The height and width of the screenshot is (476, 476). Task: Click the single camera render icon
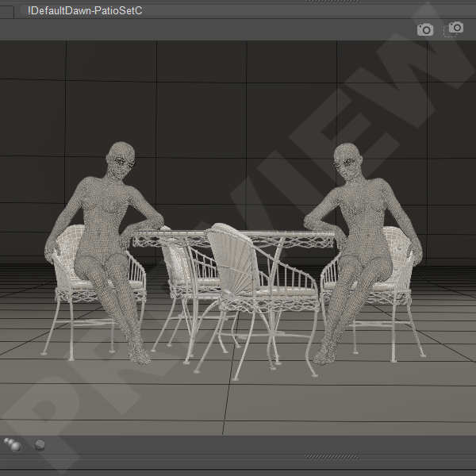coord(425,29)
